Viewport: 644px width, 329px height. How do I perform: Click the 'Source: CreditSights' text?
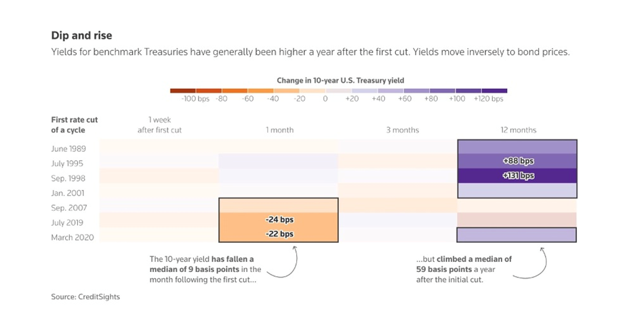(x=85, y=297)
